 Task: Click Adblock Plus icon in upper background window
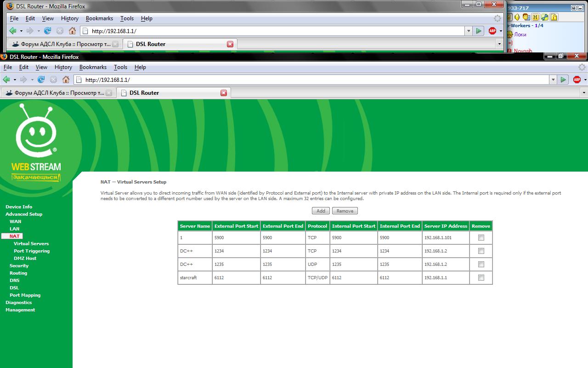pyautogui.click(x=492, y=31)
